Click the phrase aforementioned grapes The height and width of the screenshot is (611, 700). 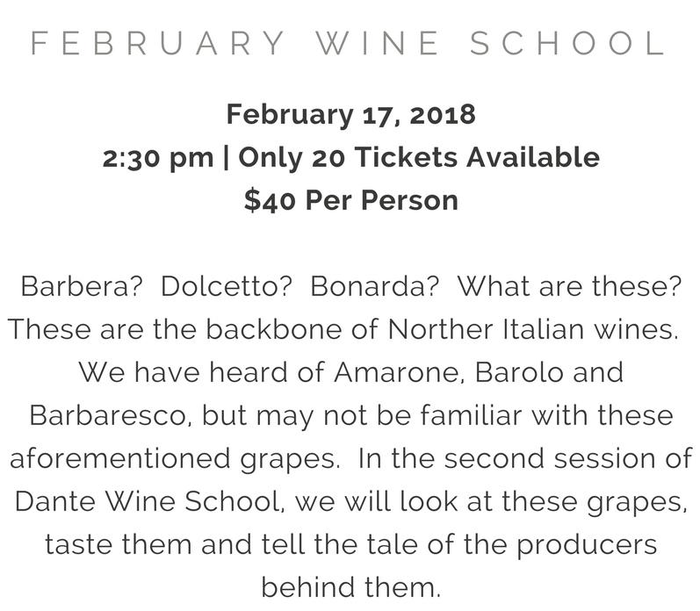(x=175, y=460)
